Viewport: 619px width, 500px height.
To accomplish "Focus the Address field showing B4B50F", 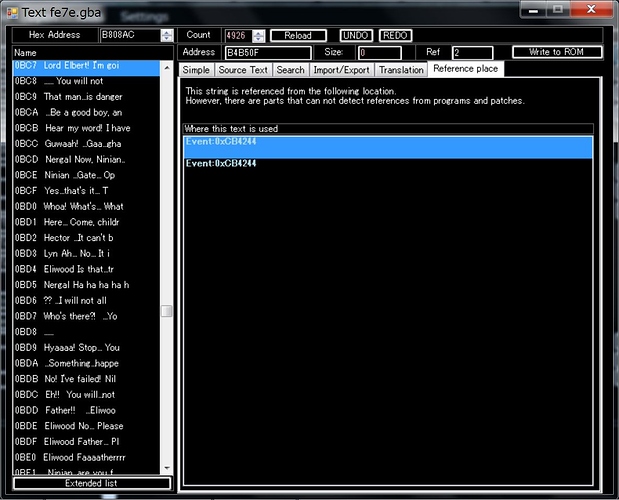I will [264, 52].
